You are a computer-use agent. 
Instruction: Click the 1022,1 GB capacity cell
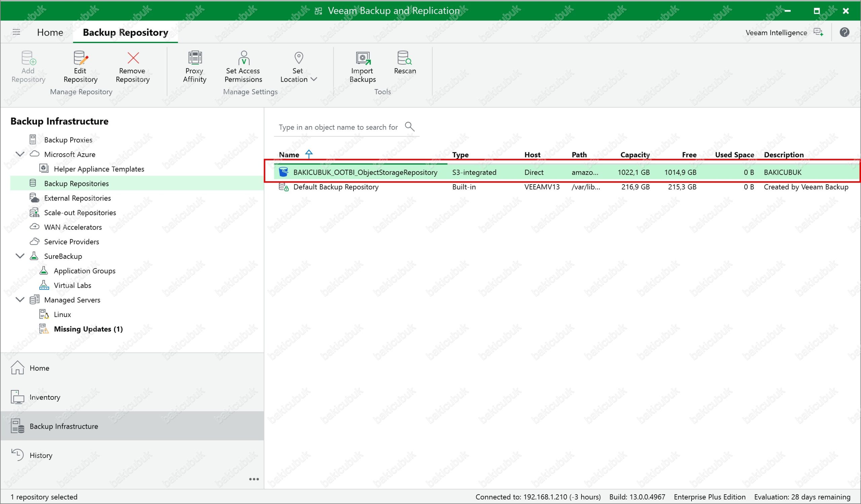click(633, 172)
